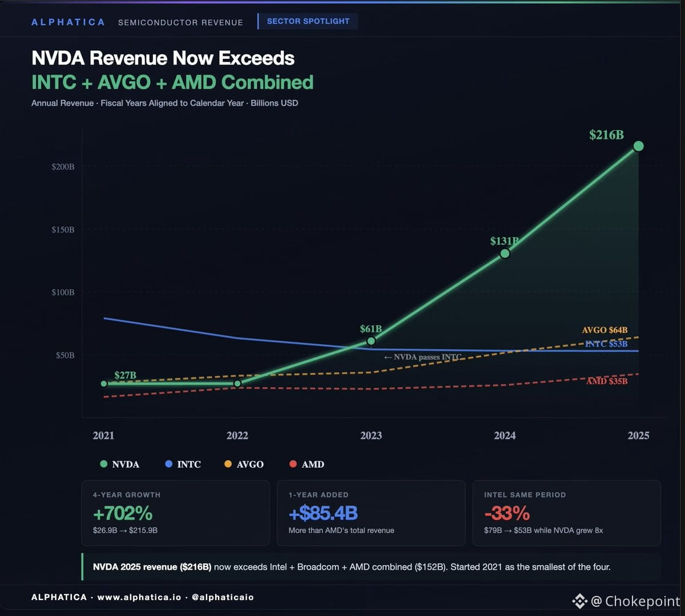Click the NVDA legend label
Screen dimensions: 685x616
point(126,465)
